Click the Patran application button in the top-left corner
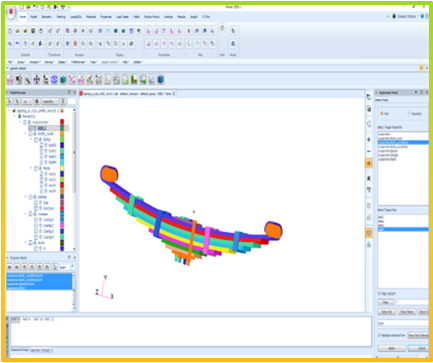The height and width of the screenshot is (363, 433). coord(11,12)
